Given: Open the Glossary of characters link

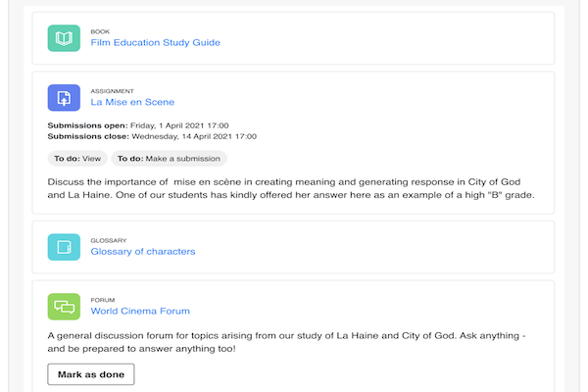Looking at the screenshot, I should coord(142,252).
